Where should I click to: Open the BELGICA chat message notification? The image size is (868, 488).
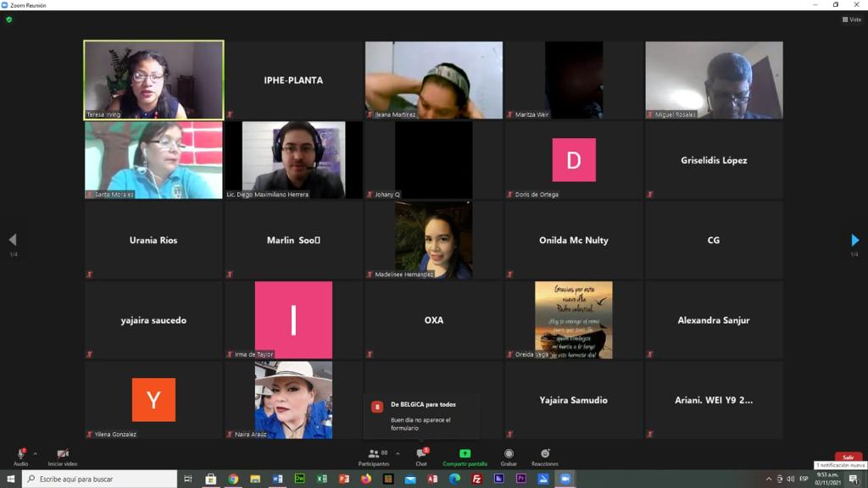(422, 416)
